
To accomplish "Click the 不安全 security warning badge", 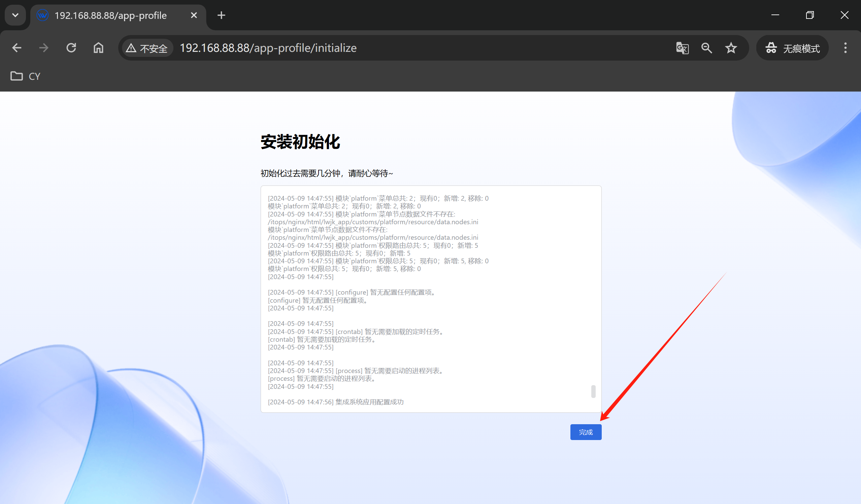I will 147,48.
